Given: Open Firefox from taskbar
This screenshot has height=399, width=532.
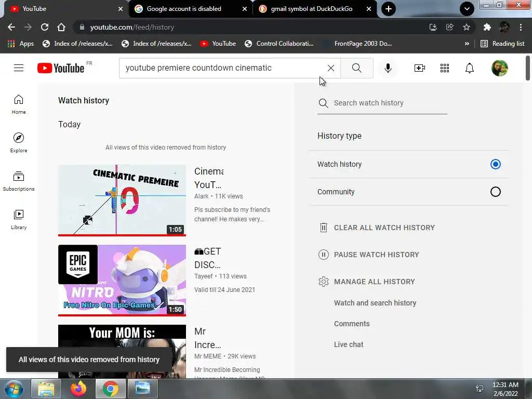Looking at the screenshot, I should 78,389.
